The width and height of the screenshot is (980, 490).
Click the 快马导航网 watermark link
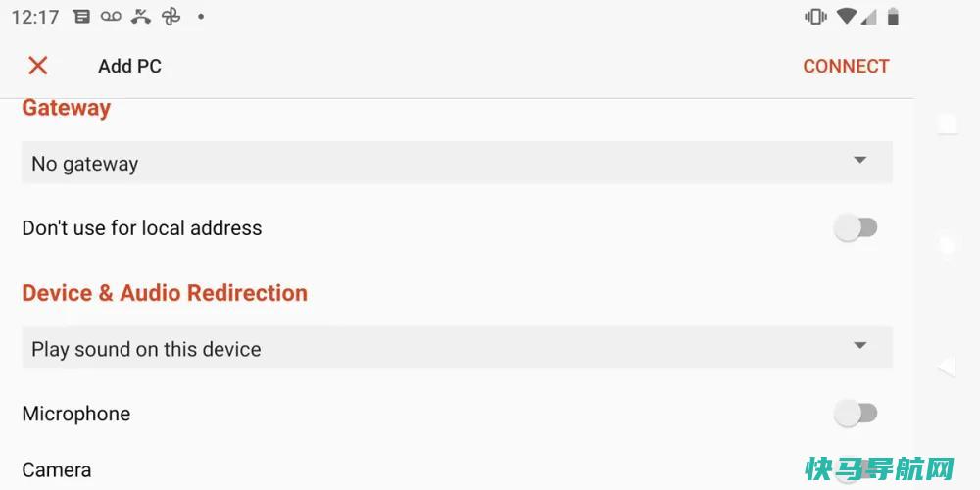coord(879,468)
